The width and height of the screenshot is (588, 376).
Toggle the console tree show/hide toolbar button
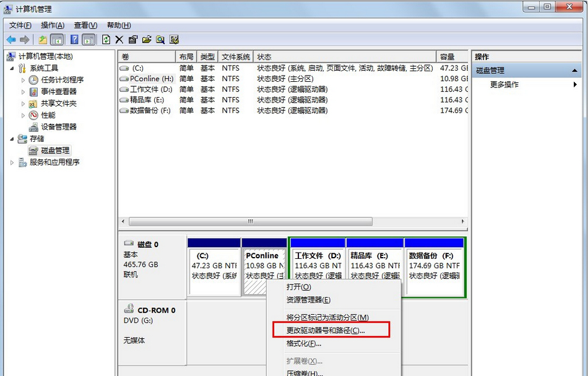click(57, 40)
